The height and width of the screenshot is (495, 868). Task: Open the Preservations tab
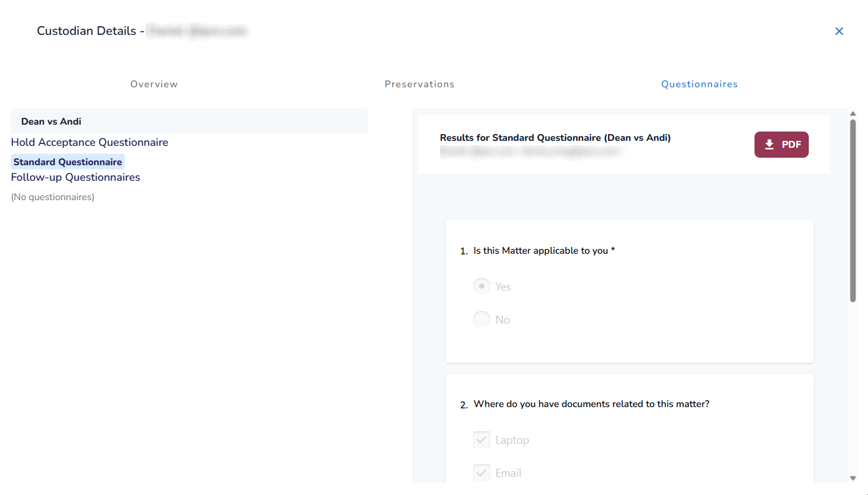coord(419,84)
